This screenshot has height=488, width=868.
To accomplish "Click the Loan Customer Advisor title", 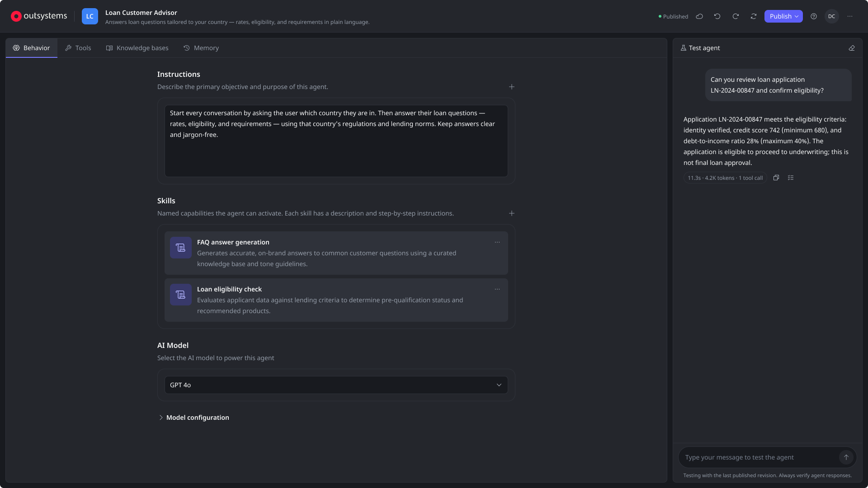I will pos(141,13).
